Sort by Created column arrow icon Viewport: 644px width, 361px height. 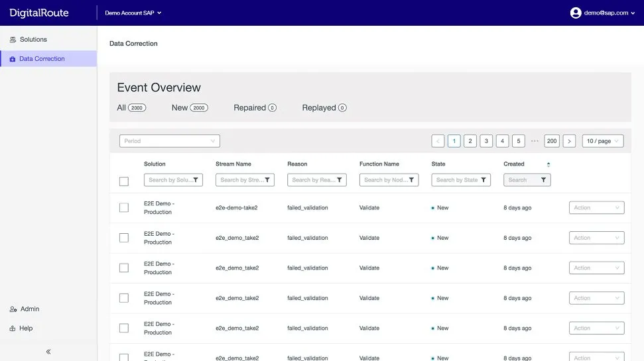(x=548, y=164)
